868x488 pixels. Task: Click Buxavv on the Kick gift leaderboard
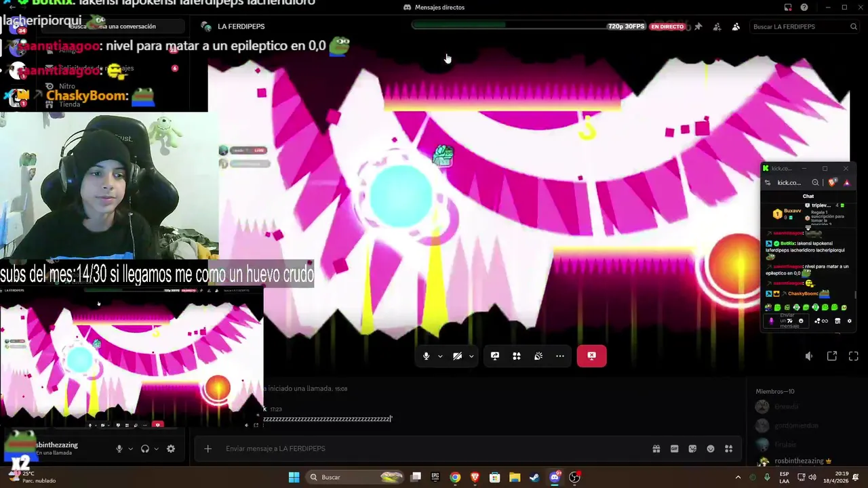(x=793, y=211)
